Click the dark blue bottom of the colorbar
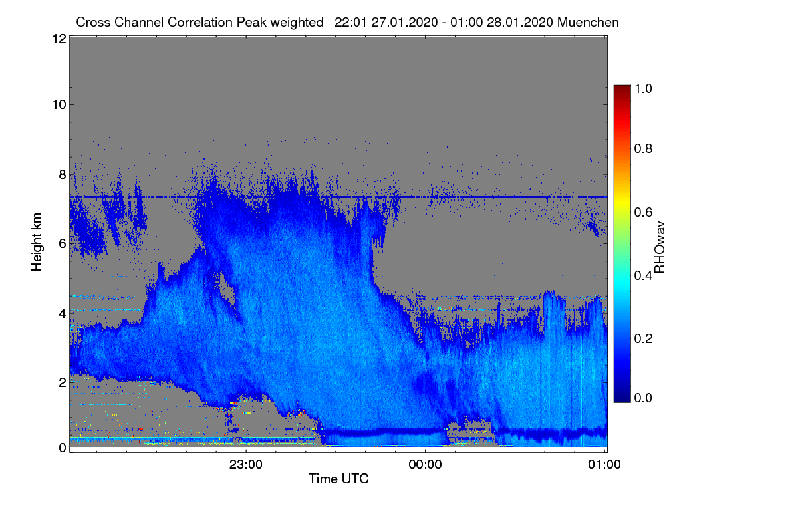 pos(622,396)
